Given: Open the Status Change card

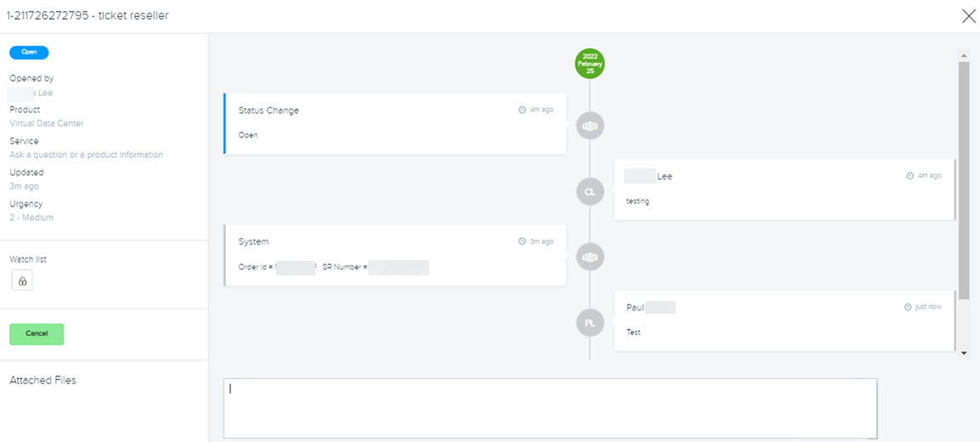Looking at the screenshot, I should point(394,124).
